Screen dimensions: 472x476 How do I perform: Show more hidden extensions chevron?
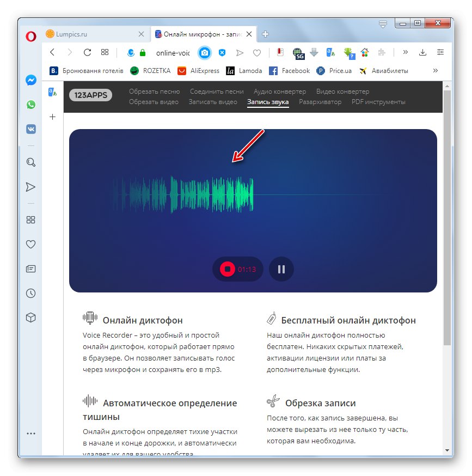pos(405,52)
